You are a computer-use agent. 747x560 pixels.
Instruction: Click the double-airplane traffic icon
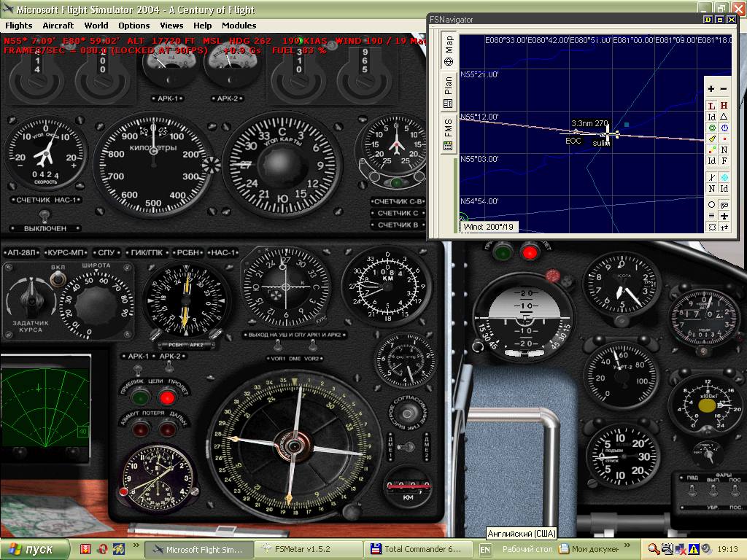(x=724, y=227)
